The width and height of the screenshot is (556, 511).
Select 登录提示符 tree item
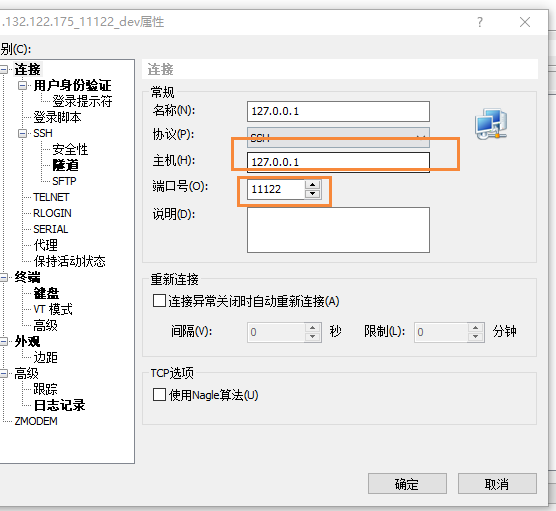point(82,101)
